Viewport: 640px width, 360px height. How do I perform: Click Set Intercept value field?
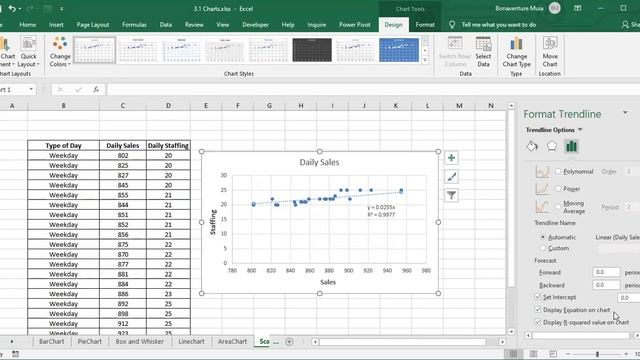[x=629, y=298]
